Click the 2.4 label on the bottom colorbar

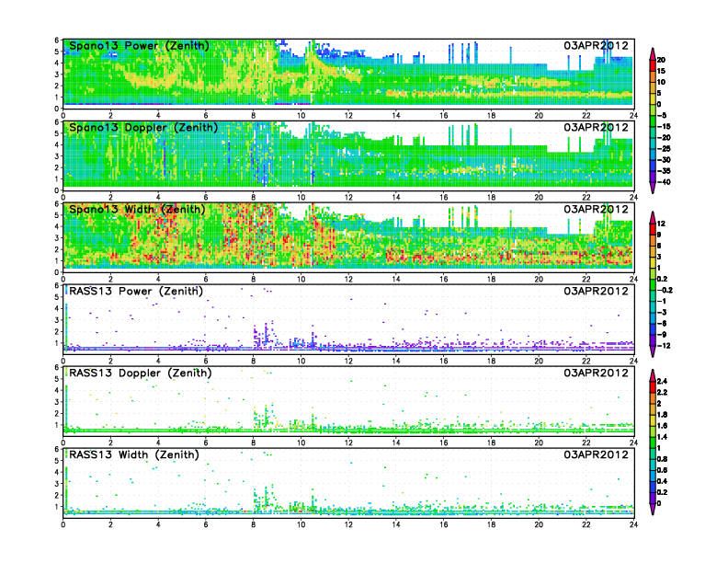(x=662, y=381)
